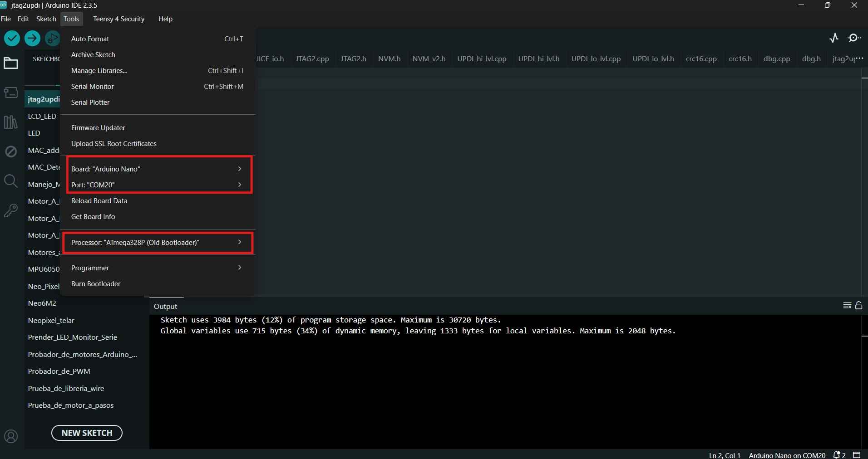Open the Prueba_de_libreria_wire sketch
The image size is (868, 459).
(x=86, y=388)
